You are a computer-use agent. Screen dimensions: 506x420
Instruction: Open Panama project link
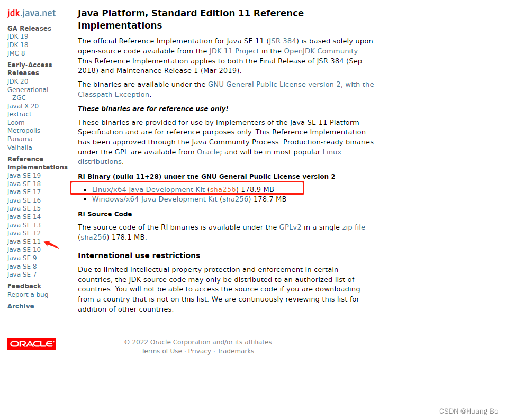20,139
